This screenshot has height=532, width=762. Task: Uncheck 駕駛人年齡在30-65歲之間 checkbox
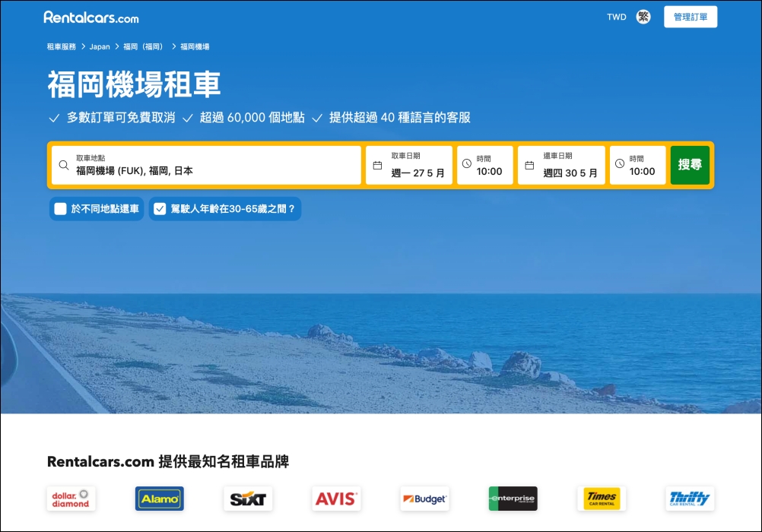160,209
